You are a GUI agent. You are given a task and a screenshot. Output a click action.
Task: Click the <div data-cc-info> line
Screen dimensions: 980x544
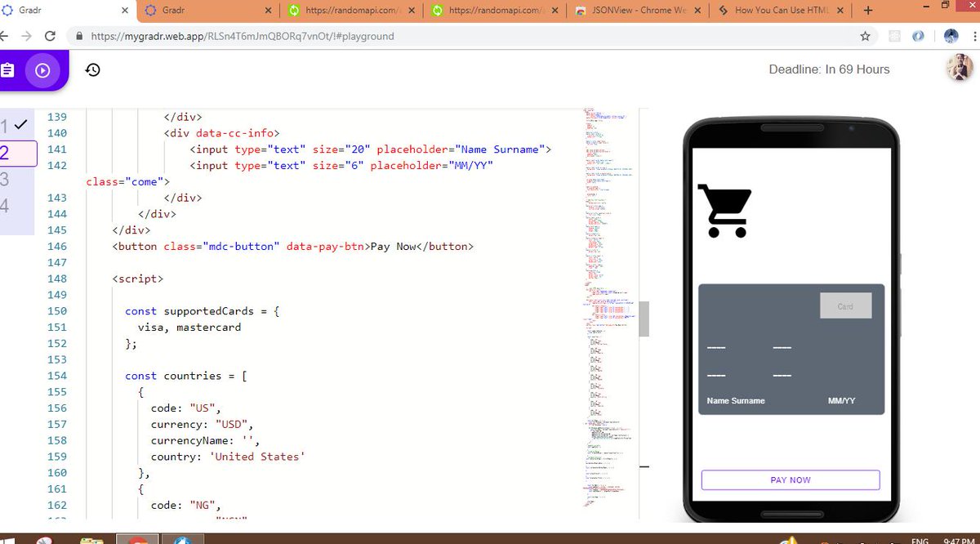(x=222, y=133)
